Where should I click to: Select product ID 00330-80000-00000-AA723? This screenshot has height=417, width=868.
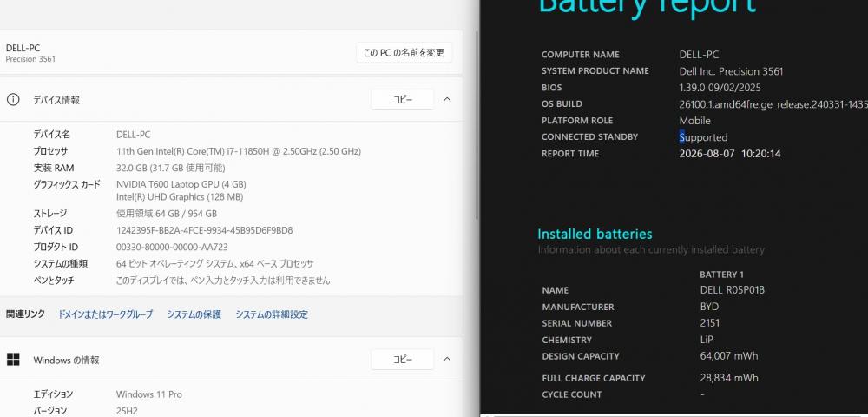click(172, 247)
